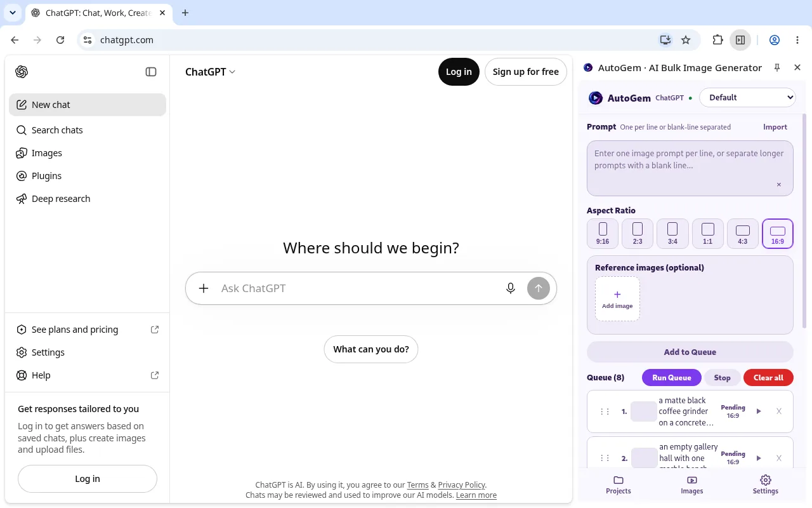Click the Import link above prompt
The width and height of the screenshot is (812, 508).
pos(775,127)
